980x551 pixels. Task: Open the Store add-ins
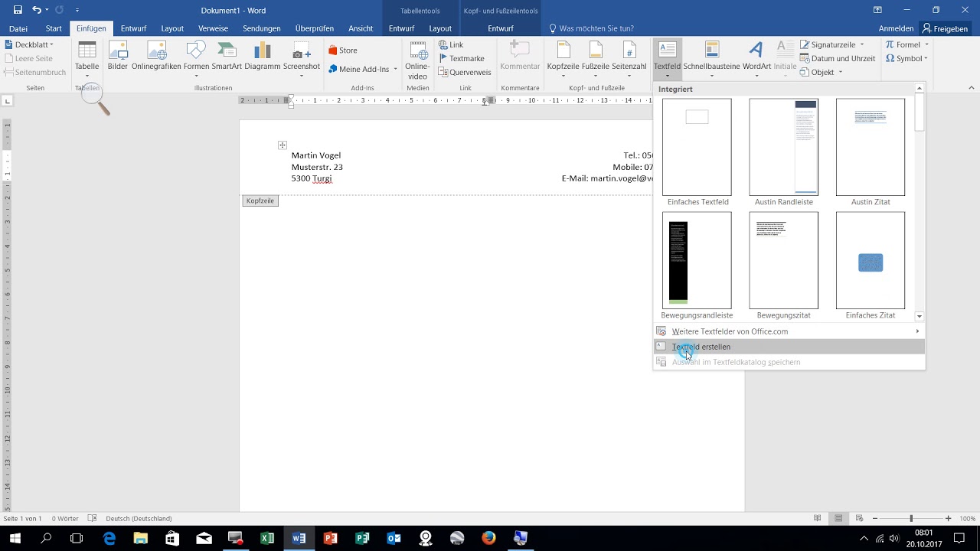343,51
